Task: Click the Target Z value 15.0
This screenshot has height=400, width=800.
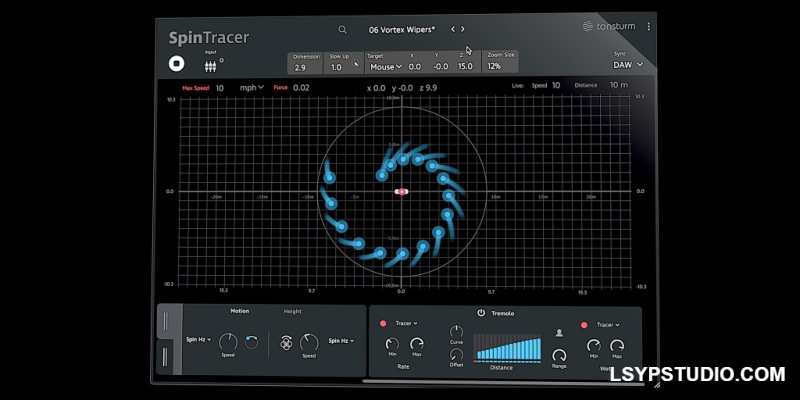Action: [x=465, y=66]
